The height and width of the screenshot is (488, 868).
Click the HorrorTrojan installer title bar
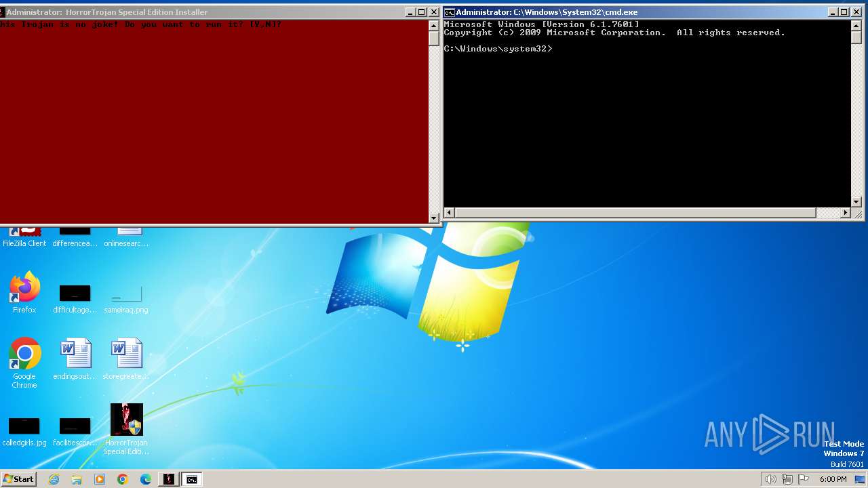click(x=203, y=12)
